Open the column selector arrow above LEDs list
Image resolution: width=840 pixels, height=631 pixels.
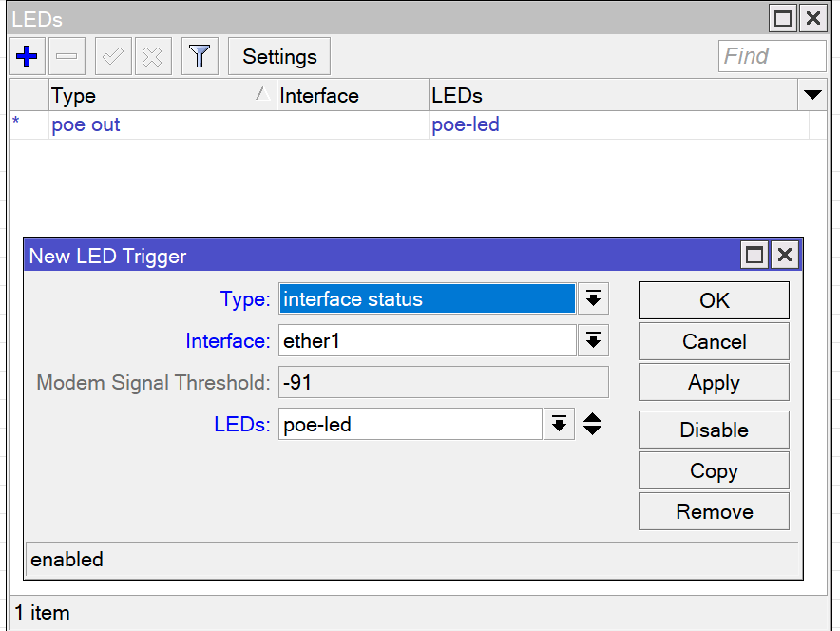[x=812, y=95]
